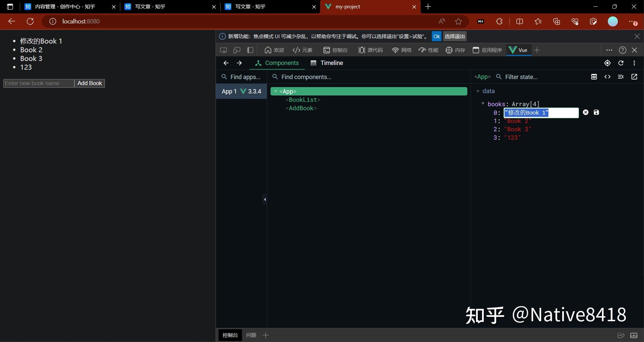Select App 1 in the apps list
Screen dimensions: 644x342
point(241,91)
